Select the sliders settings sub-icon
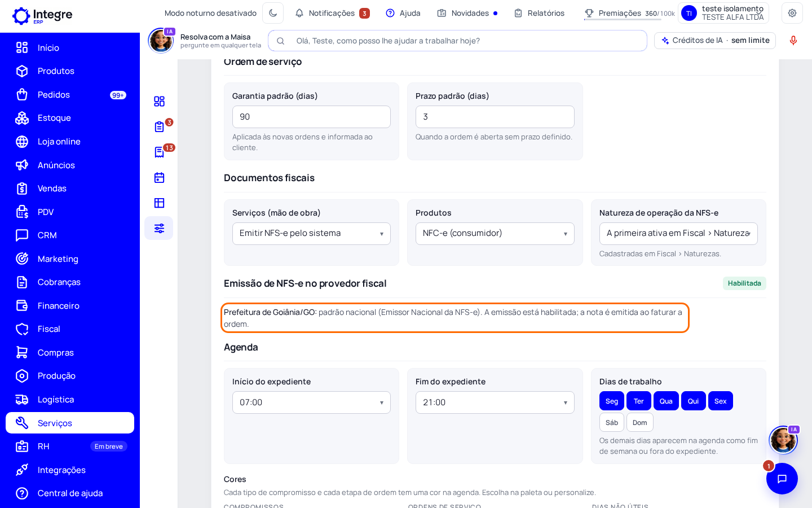 pos(159,228)
